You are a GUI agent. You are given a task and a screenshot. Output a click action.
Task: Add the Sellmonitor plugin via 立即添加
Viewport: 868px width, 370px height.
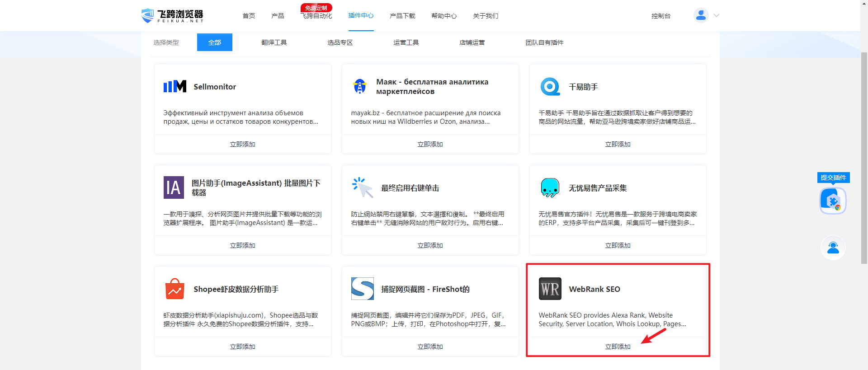pos(242,144)
